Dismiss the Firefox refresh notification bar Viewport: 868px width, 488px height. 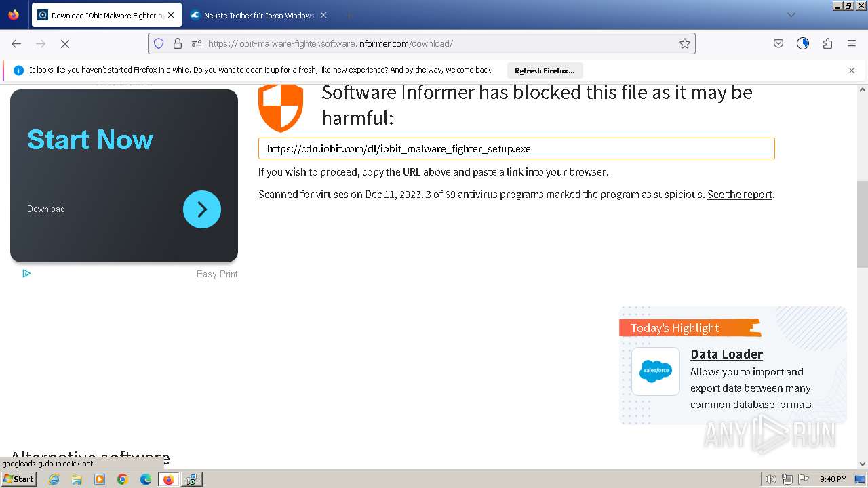tap(852, 70)
